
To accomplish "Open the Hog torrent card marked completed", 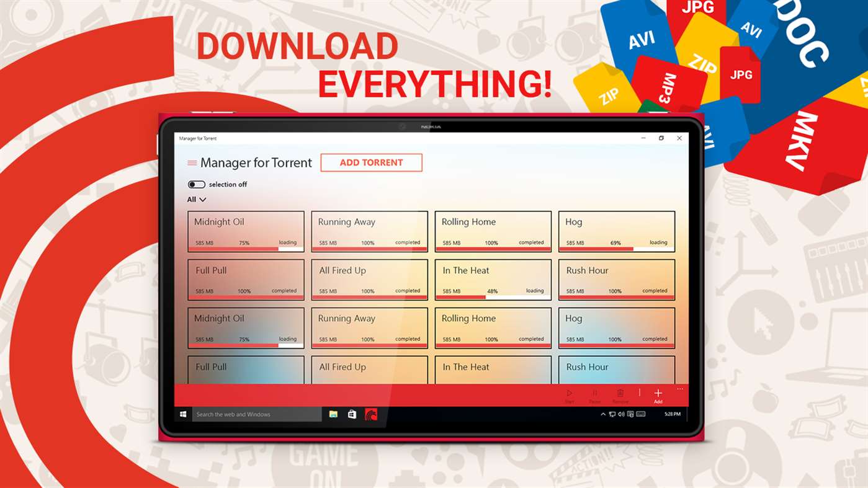I will (x=617, y=329).
